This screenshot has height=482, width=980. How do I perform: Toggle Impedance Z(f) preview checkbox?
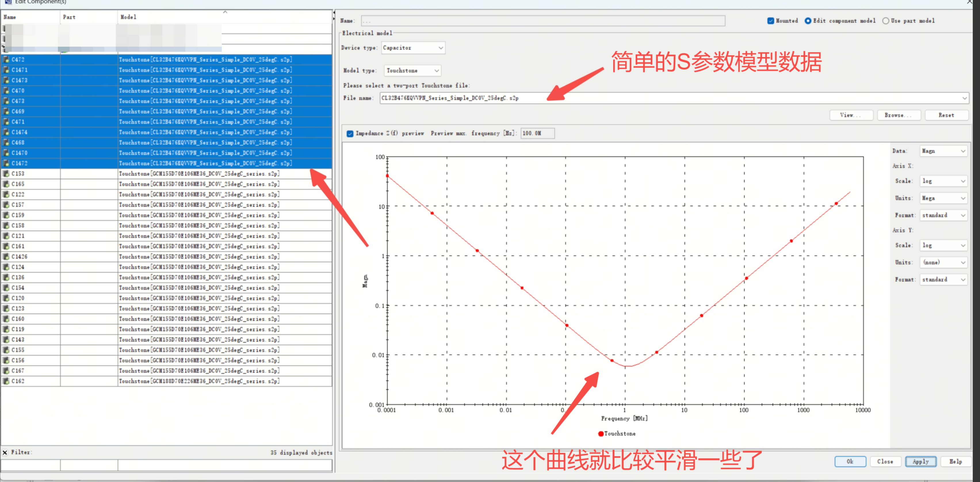click(x=349, y=134)
